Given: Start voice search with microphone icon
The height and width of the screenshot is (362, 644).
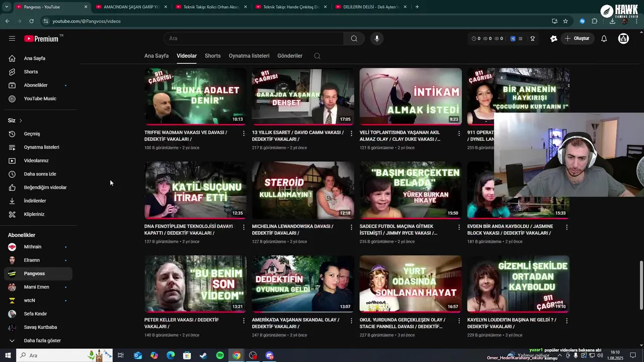Looking at the screenshot, I should point(376,38).
